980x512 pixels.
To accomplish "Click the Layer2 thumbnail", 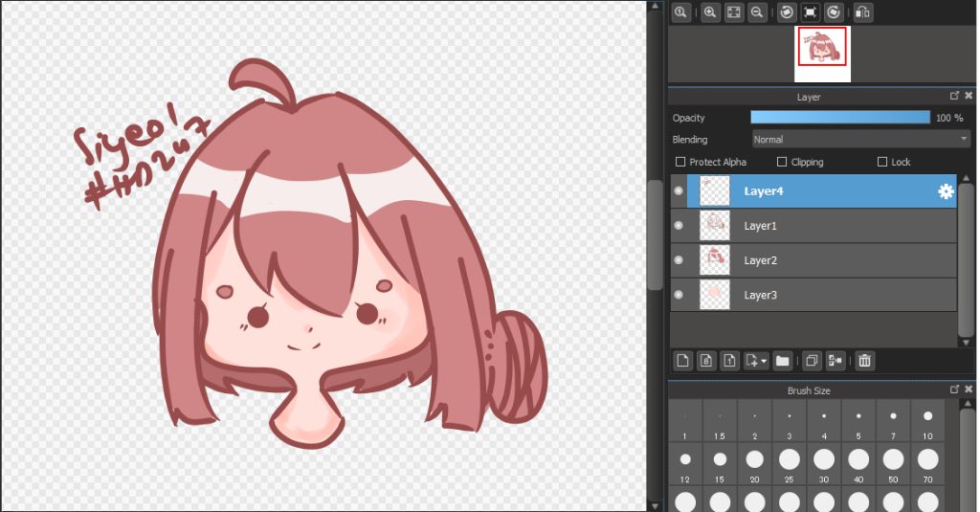I will pos(714,260).
